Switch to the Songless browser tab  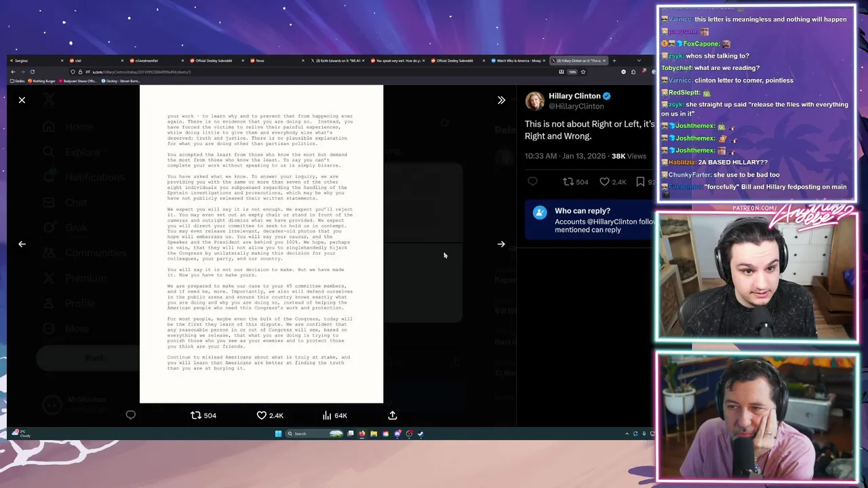point(35,60)
